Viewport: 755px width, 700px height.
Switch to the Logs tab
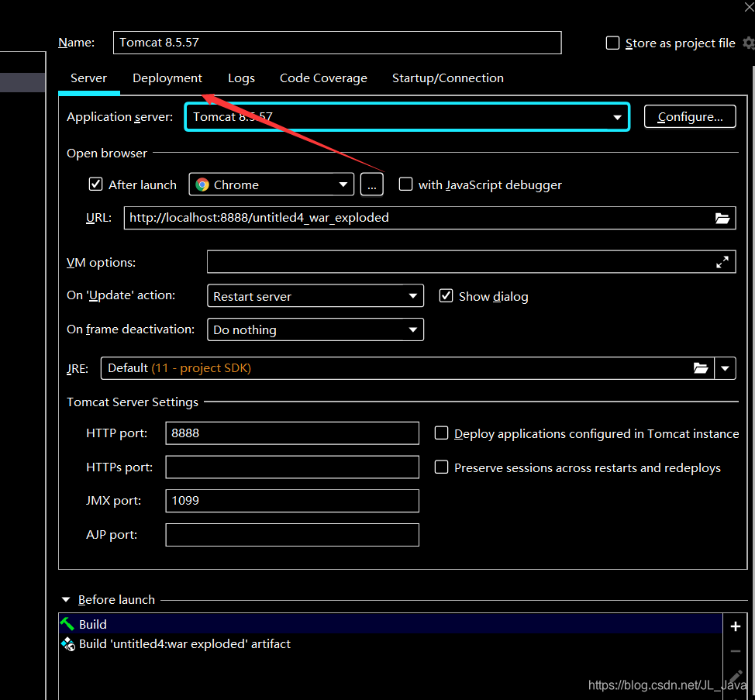click(x=241, y=78)
